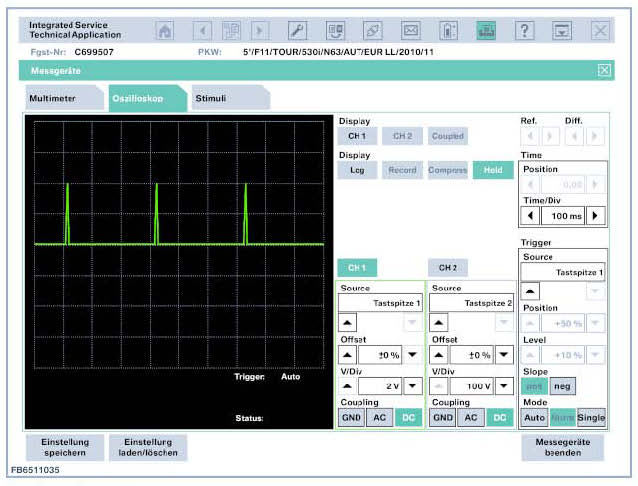Decrease CH1 Offset with down arrow
The width and height of the screenshot is (638, 486).
pyautogui.click(x=413, y=355)
